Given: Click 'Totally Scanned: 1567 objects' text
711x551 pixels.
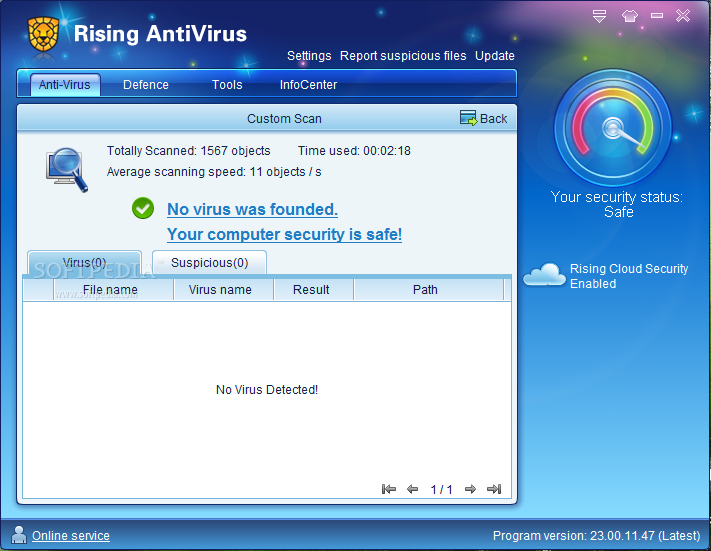Looking at the screenshot, I should 189,151.
